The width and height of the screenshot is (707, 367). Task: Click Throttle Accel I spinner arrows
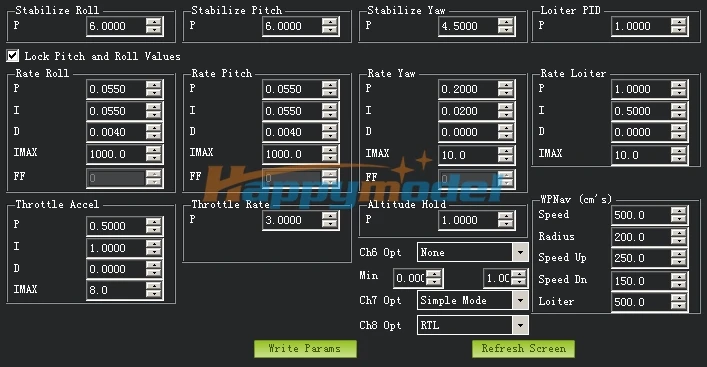(x=154, y=248)
